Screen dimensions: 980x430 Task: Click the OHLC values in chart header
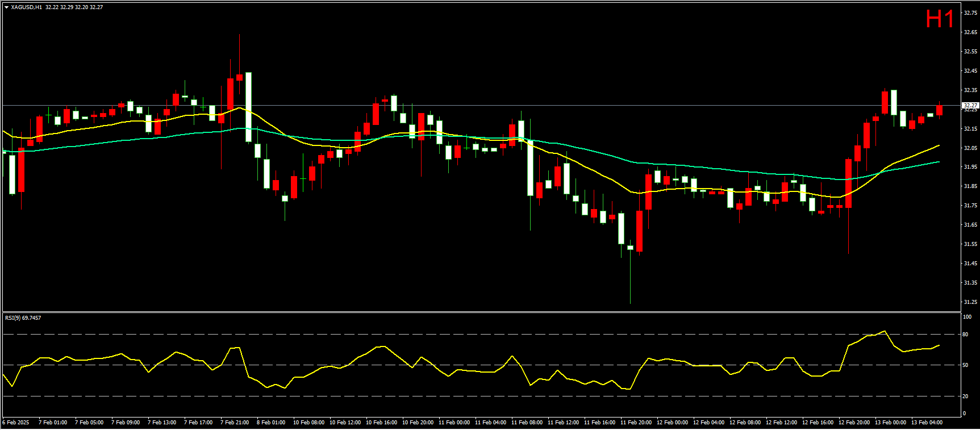pyautogui.click(x=74, y=7)
